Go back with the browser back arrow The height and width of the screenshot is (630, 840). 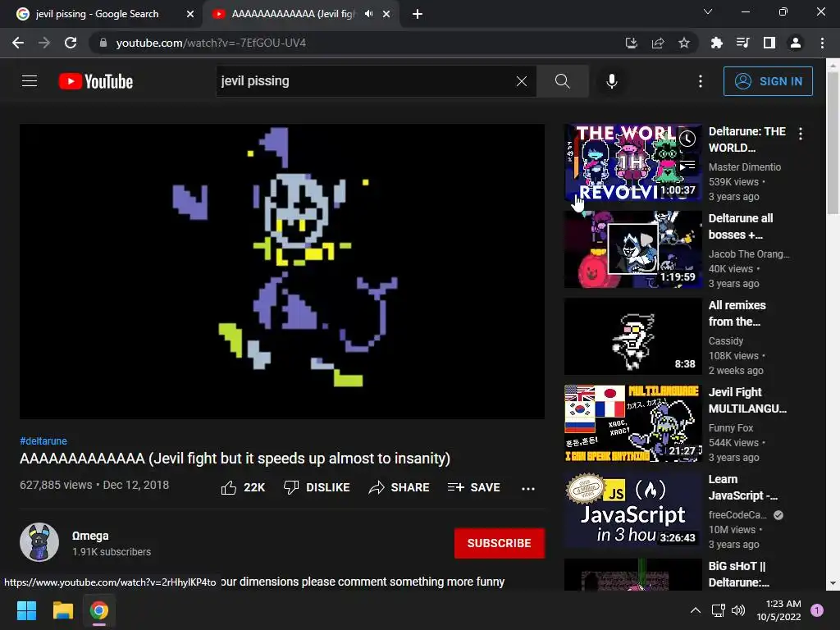[x=18, y=43]
